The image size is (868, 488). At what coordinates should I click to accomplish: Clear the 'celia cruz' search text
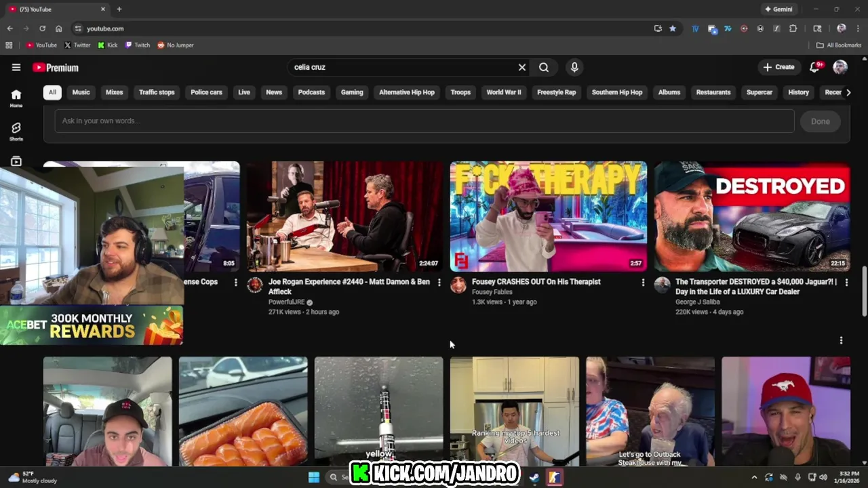(x=522, y=67)
